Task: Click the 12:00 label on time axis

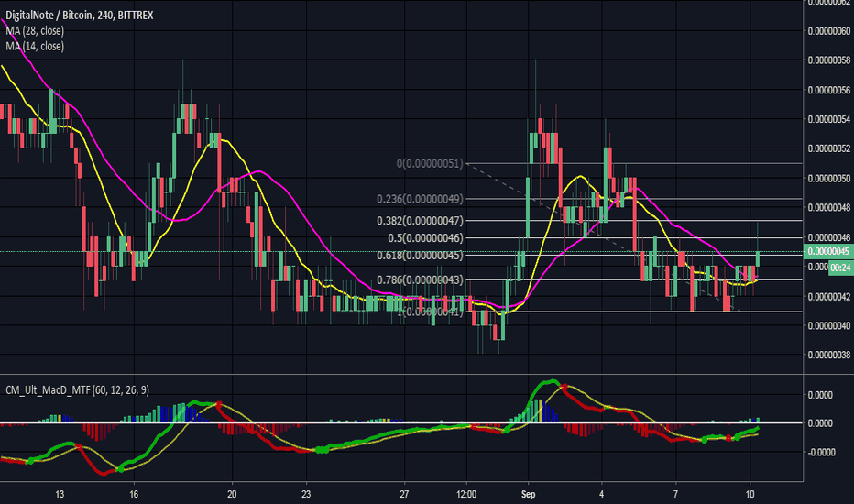Action: point(466,494)
